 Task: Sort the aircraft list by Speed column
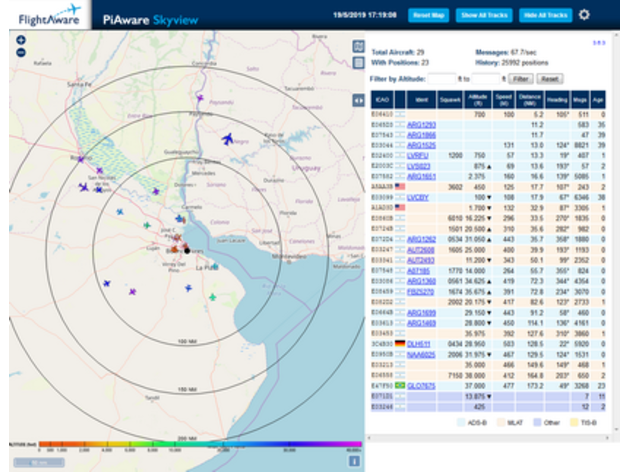[505, 100]
